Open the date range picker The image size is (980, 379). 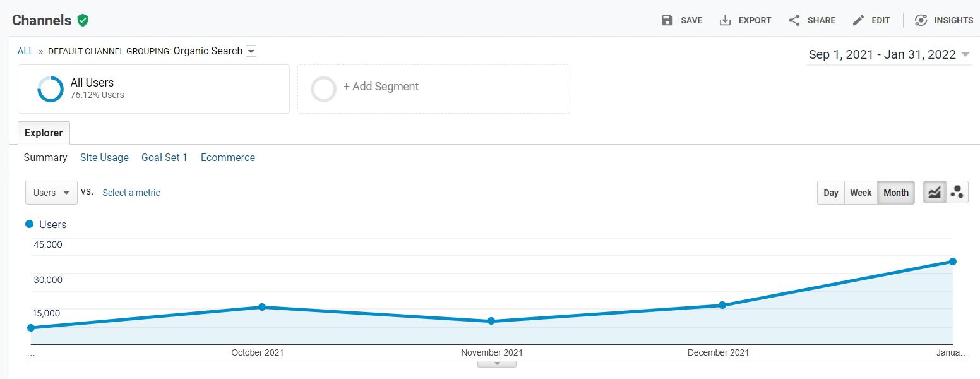889,55
